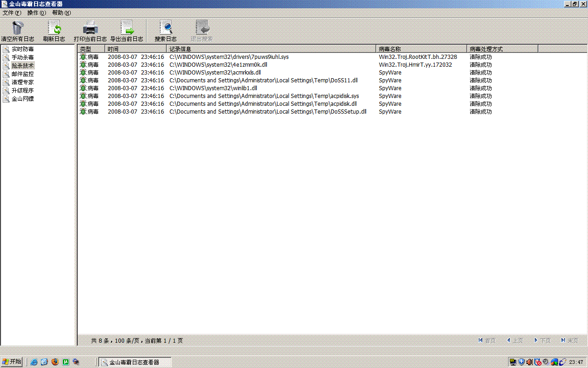Export current log using 导出当前日志 icon
The height and width of the screenshot is (368, 588).
click(127, 28)
